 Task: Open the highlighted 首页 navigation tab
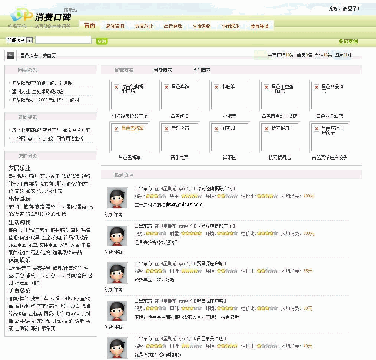pos(89,26)
